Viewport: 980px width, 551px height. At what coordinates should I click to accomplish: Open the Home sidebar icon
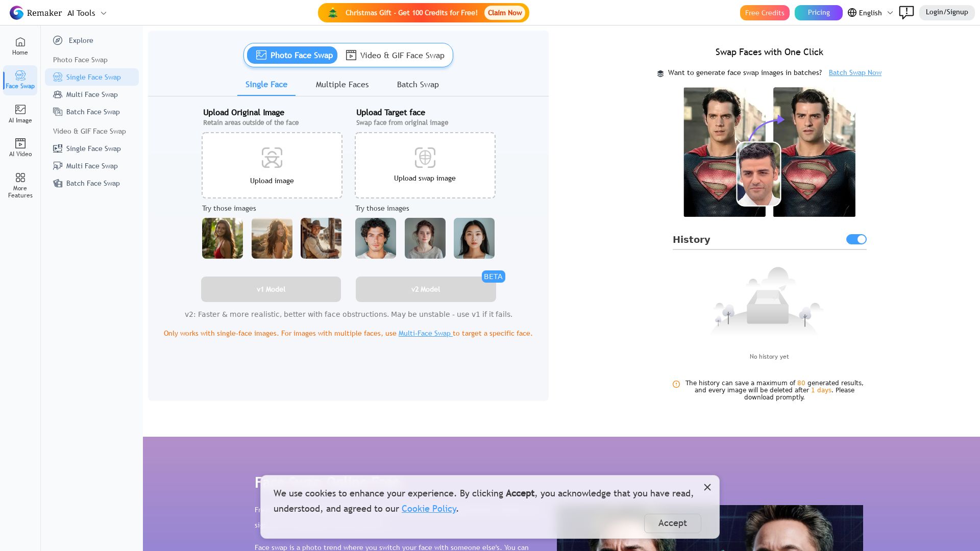click(x=20, y=46)
